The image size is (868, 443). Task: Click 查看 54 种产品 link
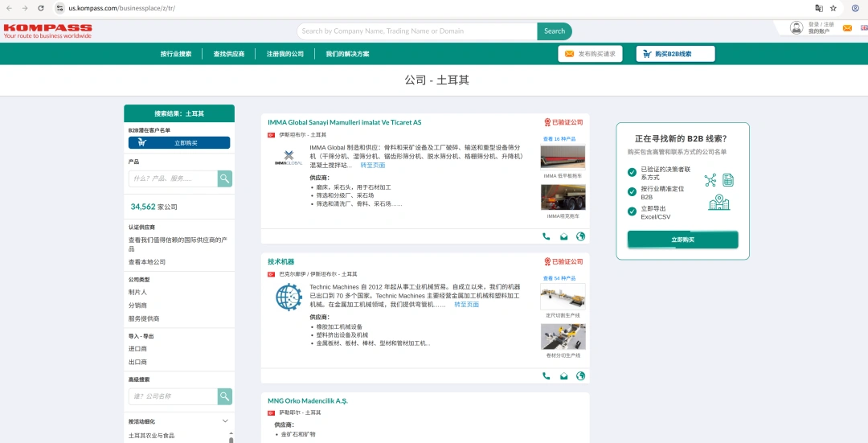(x=559, y=278)
